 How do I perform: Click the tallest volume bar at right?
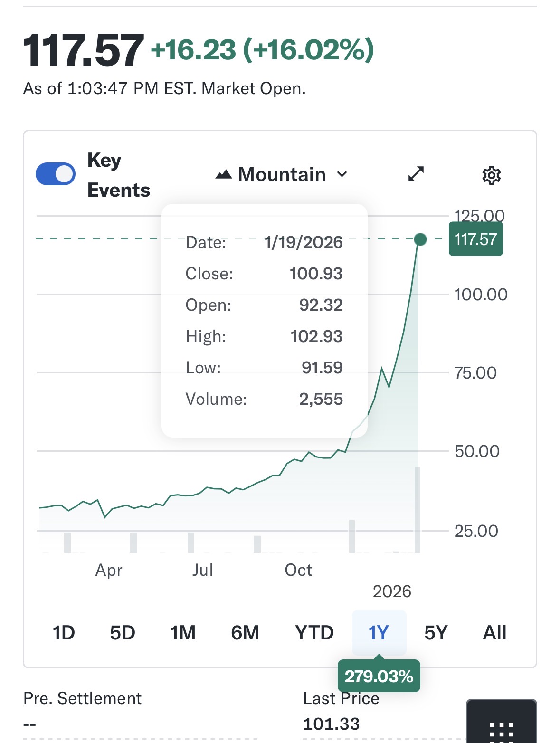tap(418, 511)
